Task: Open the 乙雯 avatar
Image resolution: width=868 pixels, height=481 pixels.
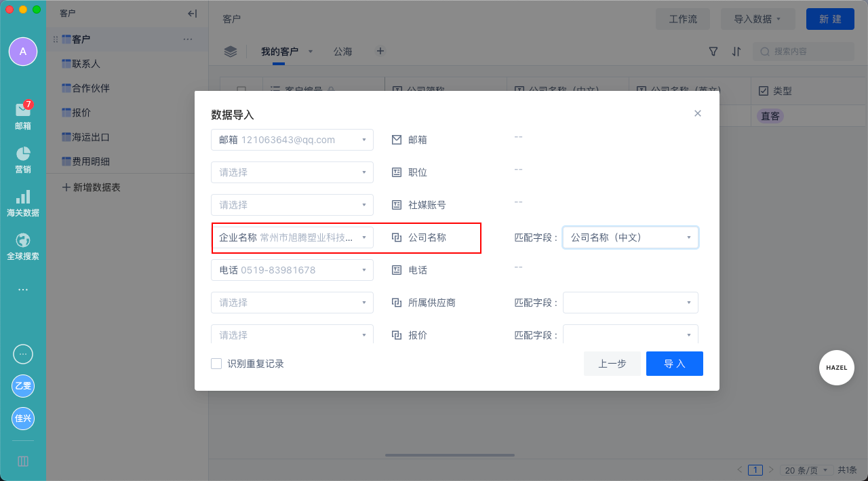Action: [23, 386]
